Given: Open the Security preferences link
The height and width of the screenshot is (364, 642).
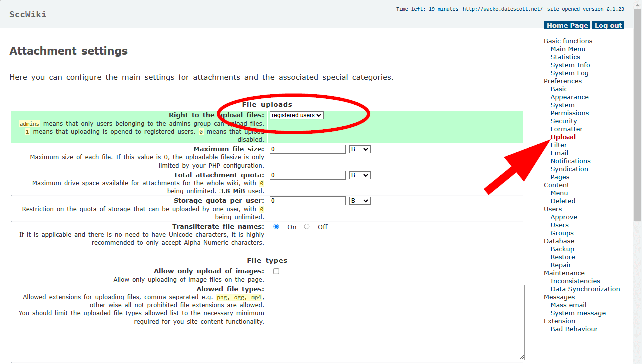Looking at the screenshot, I should pyautogui.click(x=564, y=121).
